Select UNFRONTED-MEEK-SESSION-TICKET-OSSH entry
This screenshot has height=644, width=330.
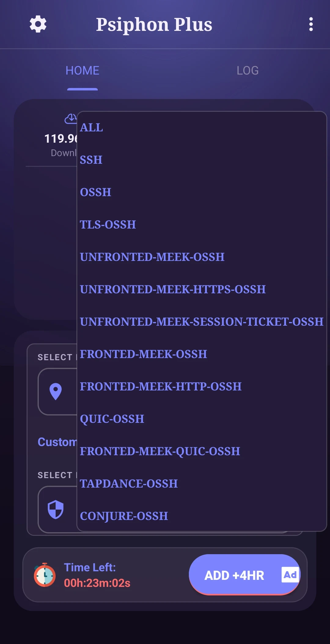(x=202, y=322)
